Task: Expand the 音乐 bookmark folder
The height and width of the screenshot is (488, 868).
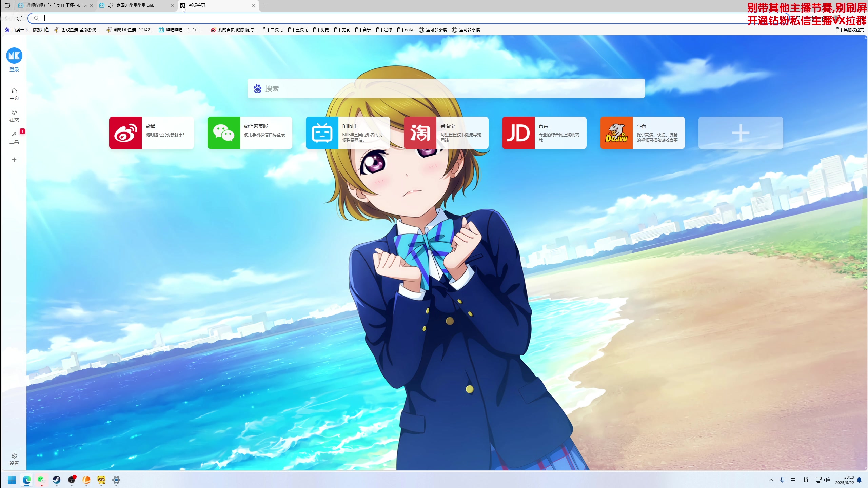Action: [x=363, y=30]
